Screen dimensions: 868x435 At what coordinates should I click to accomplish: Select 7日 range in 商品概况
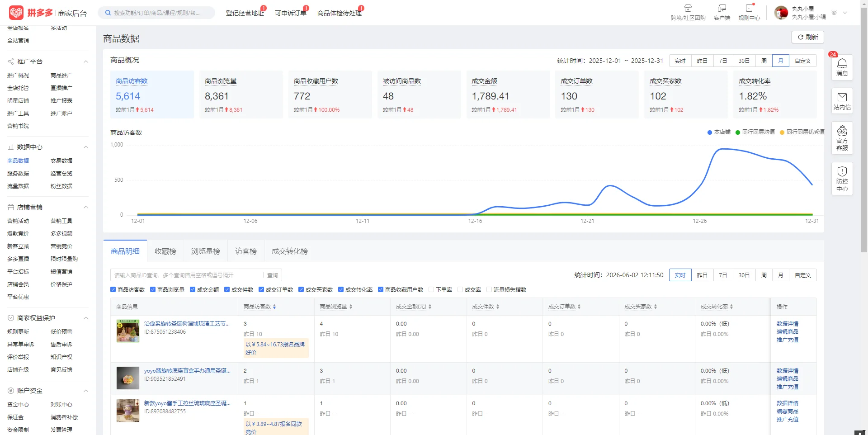723,61
